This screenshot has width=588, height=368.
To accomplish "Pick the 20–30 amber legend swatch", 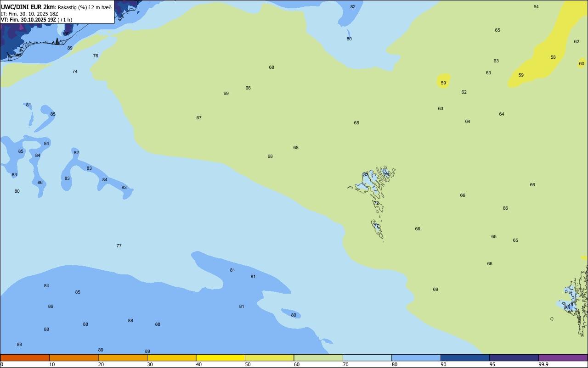I will point(123,357).
